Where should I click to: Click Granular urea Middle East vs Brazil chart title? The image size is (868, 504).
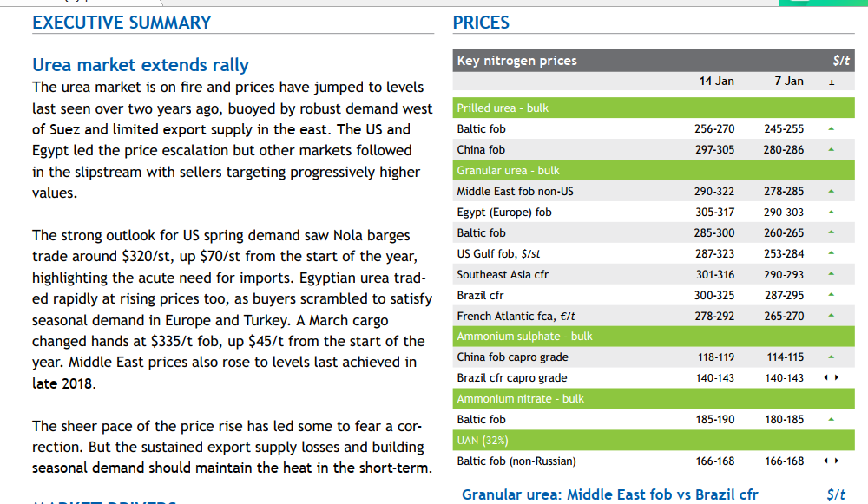pos(609,494)
